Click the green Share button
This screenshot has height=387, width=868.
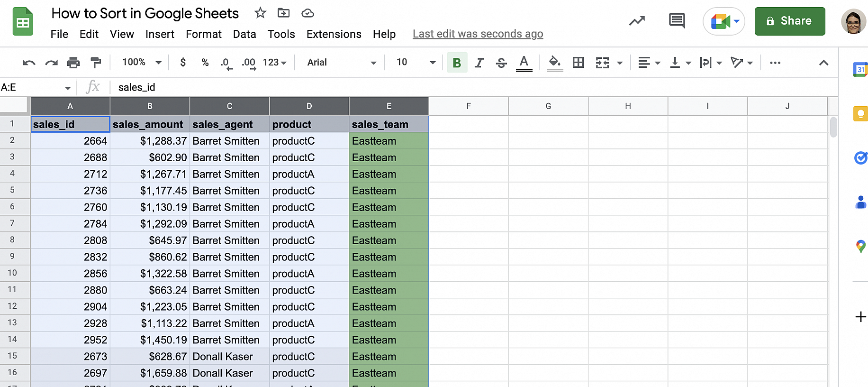tap(789, 21)
